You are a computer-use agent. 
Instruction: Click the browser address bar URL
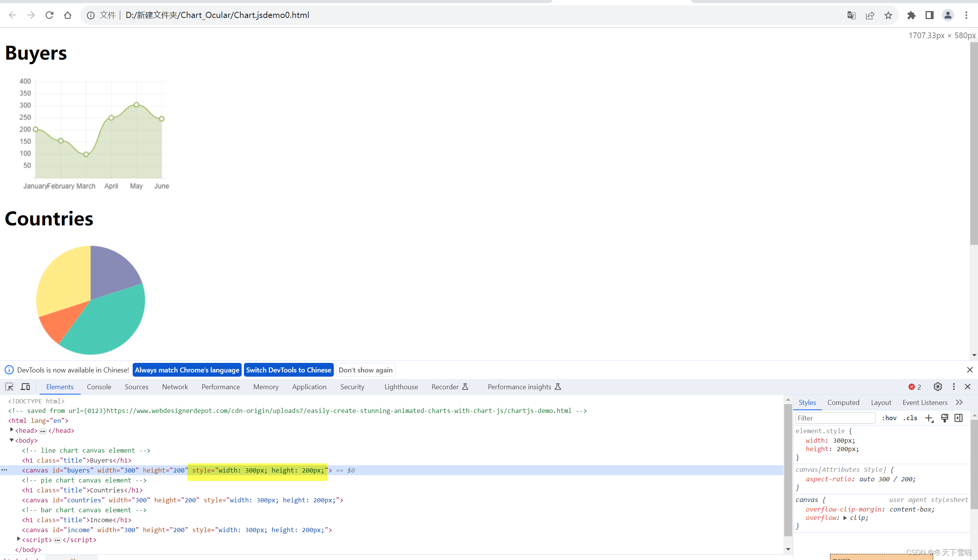point(217,15)
